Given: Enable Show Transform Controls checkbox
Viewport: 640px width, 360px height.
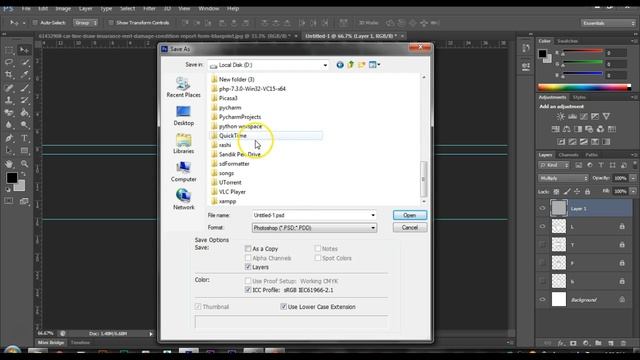Looking at the screenshot, I should 111,23.
